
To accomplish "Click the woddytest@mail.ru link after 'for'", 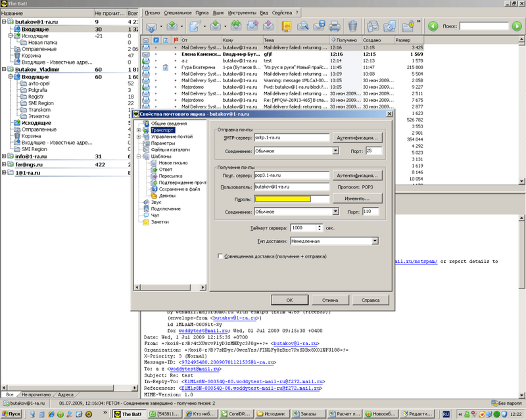I will (x=203, y=331).
